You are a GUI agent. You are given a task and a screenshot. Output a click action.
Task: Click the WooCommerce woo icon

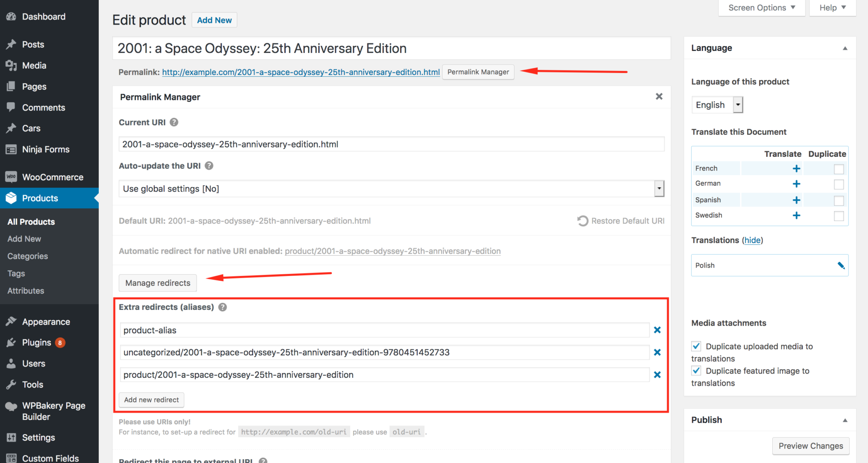point(11,177)
